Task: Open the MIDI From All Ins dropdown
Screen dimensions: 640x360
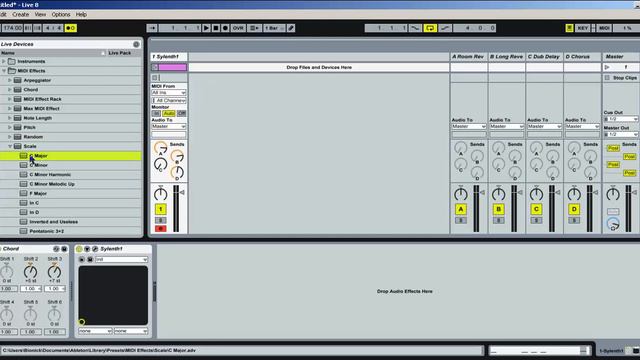Action: (169, 93)
